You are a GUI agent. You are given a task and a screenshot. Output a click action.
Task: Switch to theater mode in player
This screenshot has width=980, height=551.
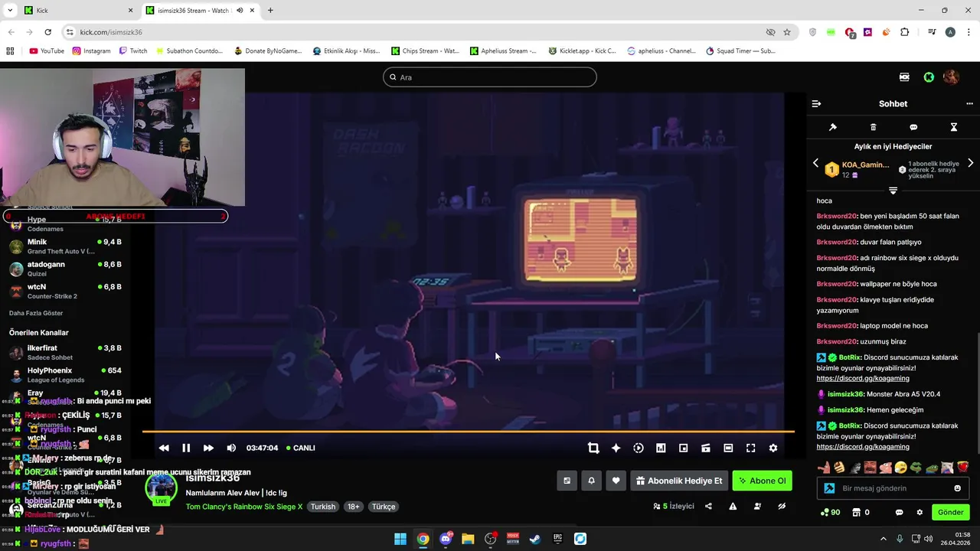point(728,448)
